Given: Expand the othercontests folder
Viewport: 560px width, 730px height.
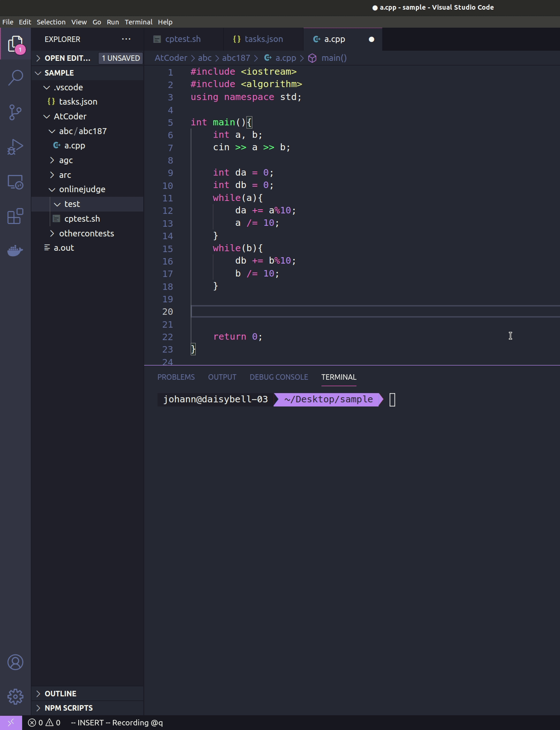Looking at the screenshot, I should (x=86, y=234).
